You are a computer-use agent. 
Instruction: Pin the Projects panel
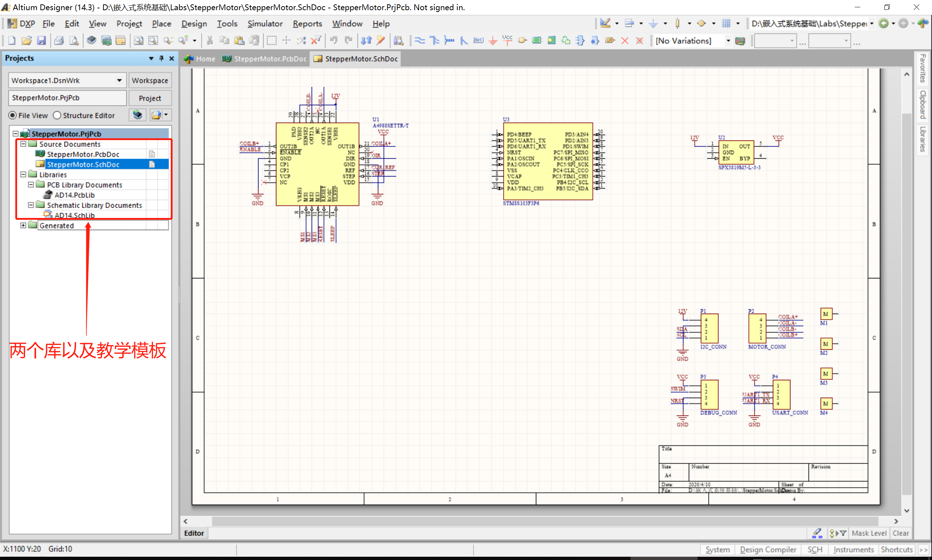click(162, 58)
